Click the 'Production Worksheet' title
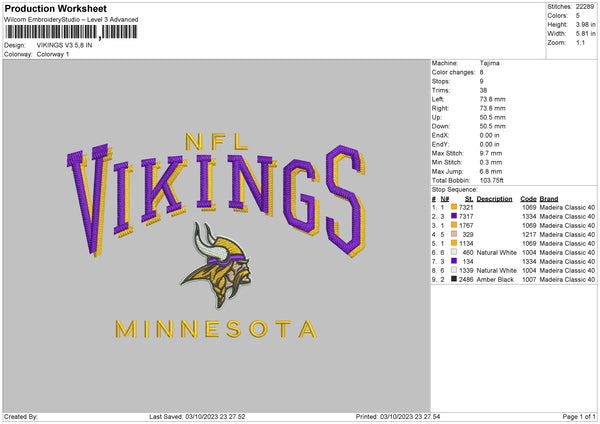 point(56,8)
